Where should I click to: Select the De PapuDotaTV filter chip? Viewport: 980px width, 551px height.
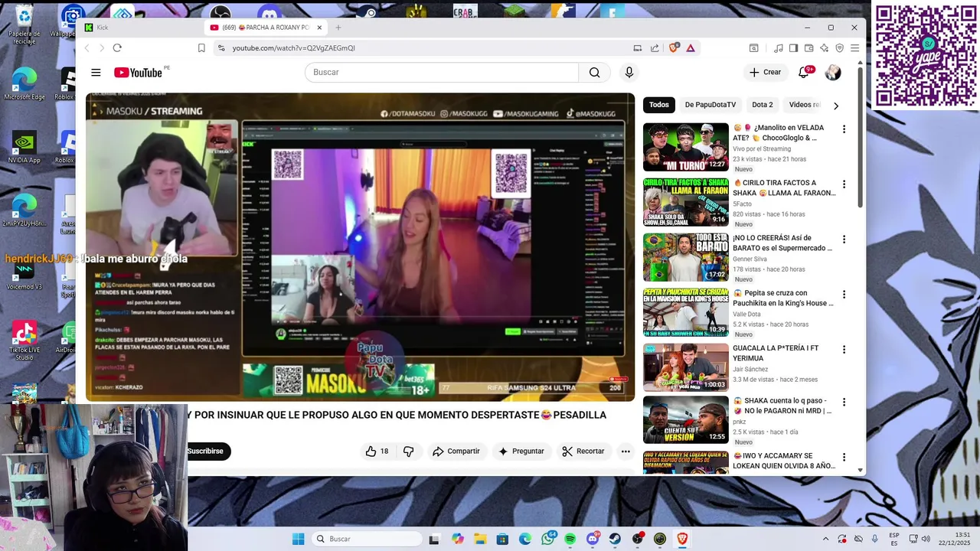(x=710, y=105)
